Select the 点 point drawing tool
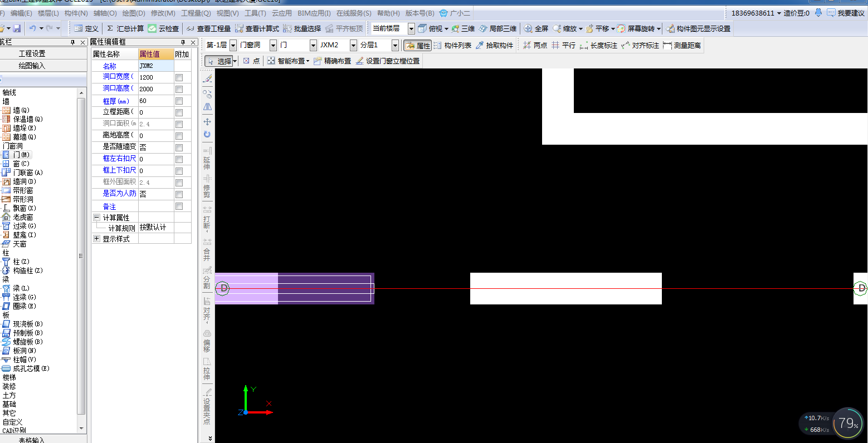Viewport: 868px width, 443px height. (251, 61)
